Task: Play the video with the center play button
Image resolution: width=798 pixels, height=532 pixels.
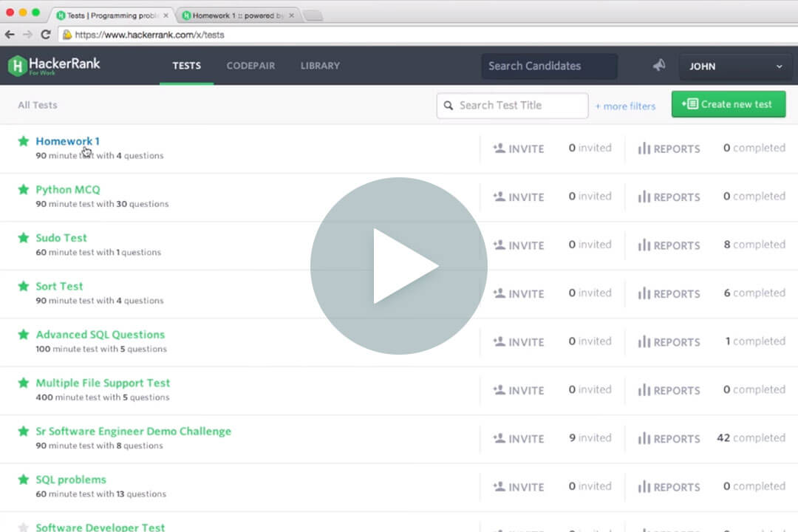Action: tap(399, 266)
